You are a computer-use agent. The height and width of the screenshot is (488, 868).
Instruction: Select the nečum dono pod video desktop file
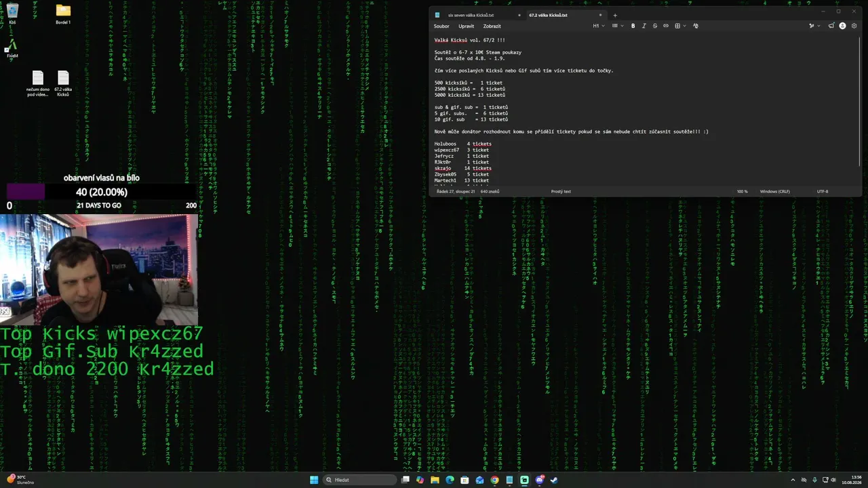pyautogui.click(x=38, y=84)
